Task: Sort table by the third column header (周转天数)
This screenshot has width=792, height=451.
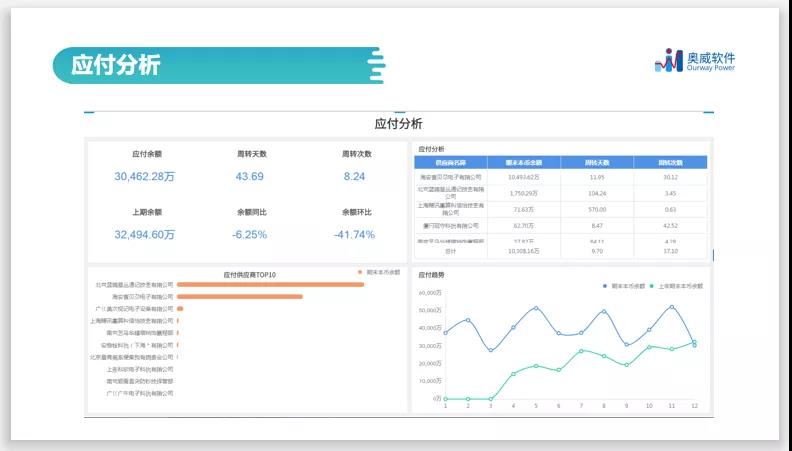Action: 597,163
